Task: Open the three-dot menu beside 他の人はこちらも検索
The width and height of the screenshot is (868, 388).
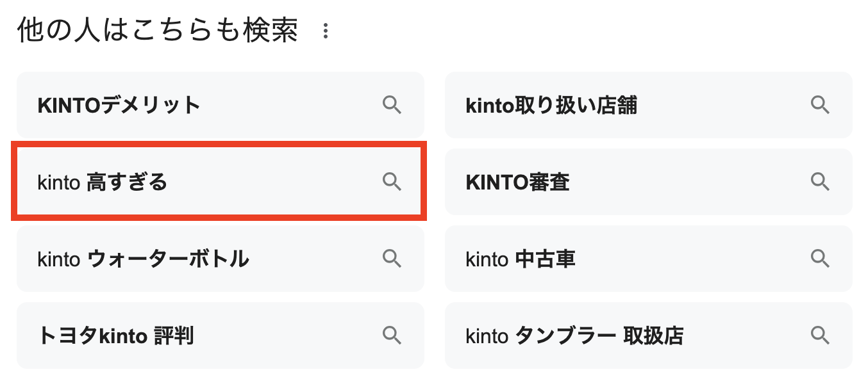Action: [x=326, y=31]
